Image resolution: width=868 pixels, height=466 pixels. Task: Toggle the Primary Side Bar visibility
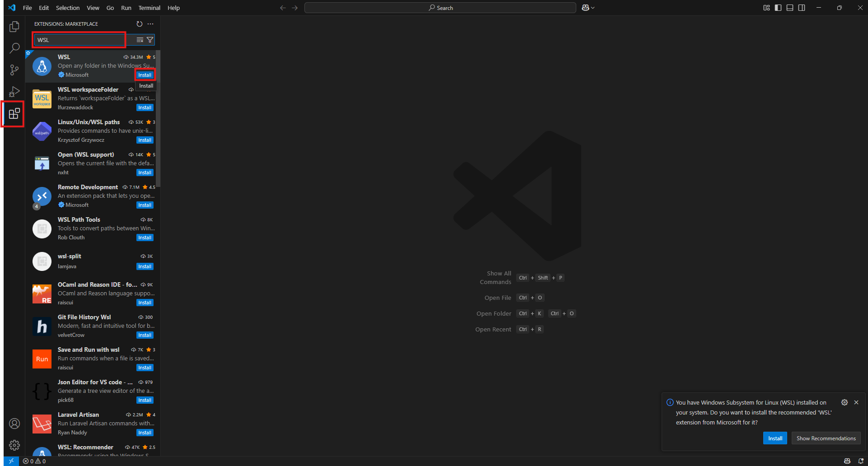click(778, 8)
